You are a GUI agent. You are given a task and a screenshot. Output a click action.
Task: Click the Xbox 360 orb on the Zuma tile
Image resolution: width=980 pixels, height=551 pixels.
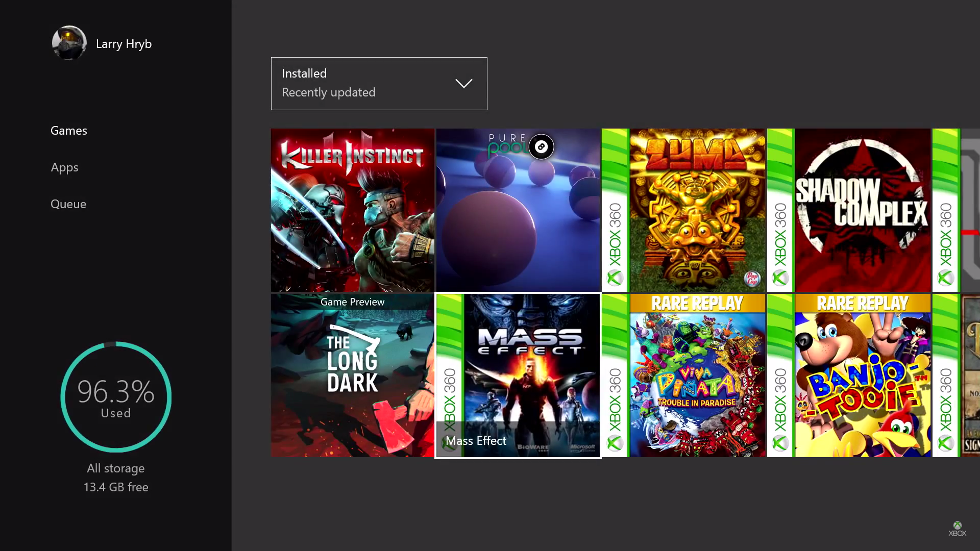(615, 278)
